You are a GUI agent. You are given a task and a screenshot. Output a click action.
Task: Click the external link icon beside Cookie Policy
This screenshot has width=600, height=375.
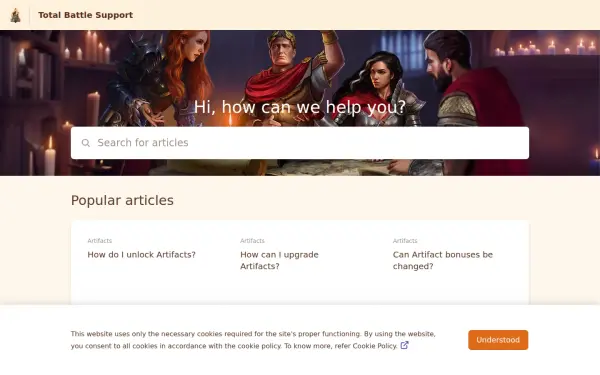pyautogui.click(x=404, y=345)
